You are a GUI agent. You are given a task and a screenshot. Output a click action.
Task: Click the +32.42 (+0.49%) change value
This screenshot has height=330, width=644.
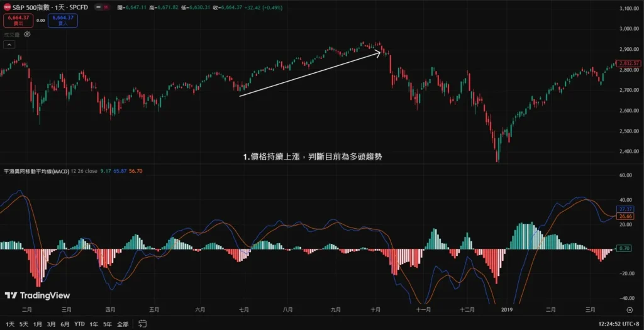click(x=265, y=8)
